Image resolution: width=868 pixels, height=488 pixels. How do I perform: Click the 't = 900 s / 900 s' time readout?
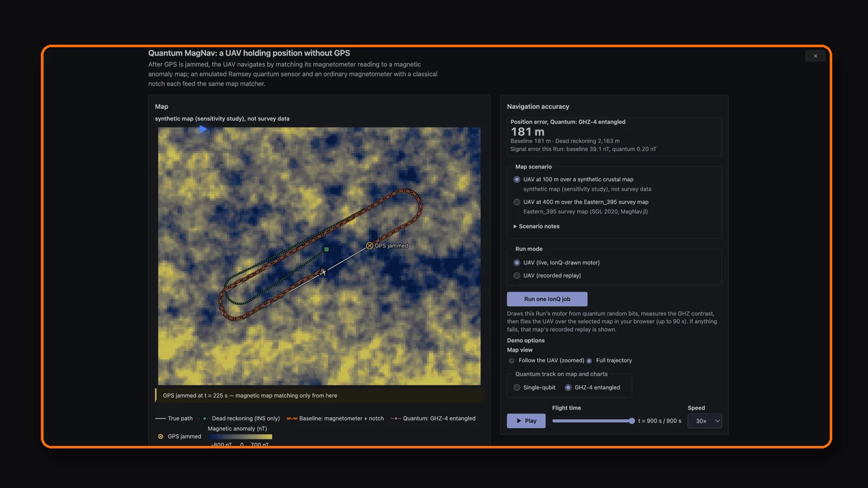(659, 421)
